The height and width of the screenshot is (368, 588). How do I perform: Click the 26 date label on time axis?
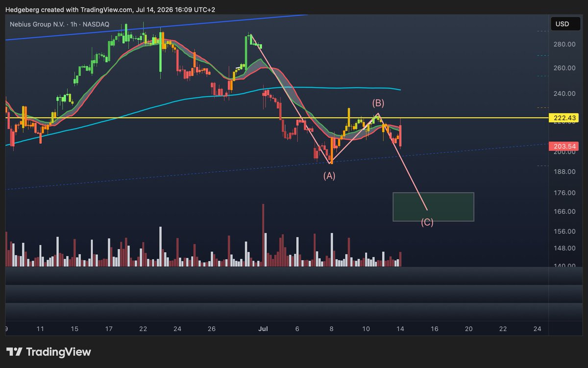tap(211, 329)
